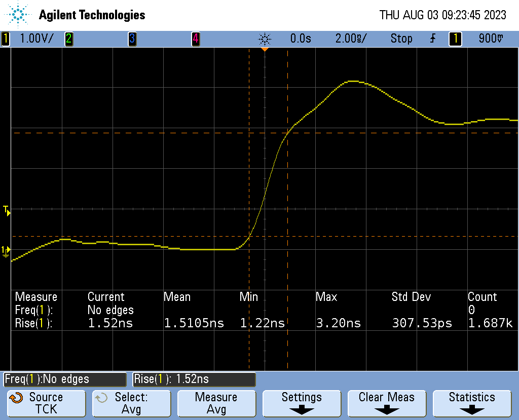519x420 pixels.
Task: Select the yellow channel 1 indicator
Action: [x=6, y=39]
